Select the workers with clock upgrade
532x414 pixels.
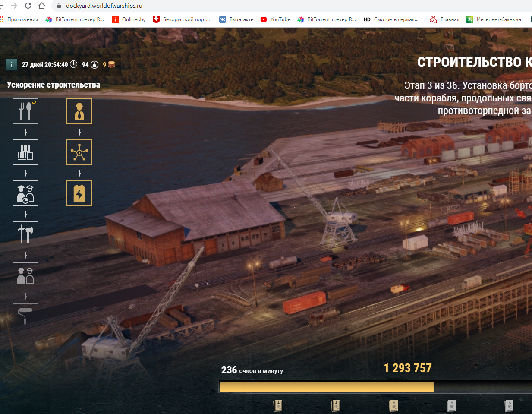click(25, 193)
